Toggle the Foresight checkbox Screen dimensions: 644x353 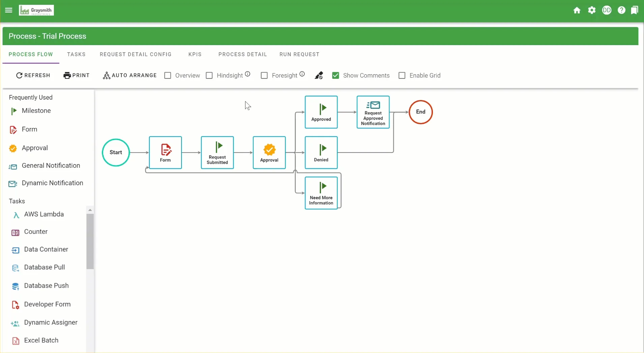pyautogui.click(x=264, y=75)
